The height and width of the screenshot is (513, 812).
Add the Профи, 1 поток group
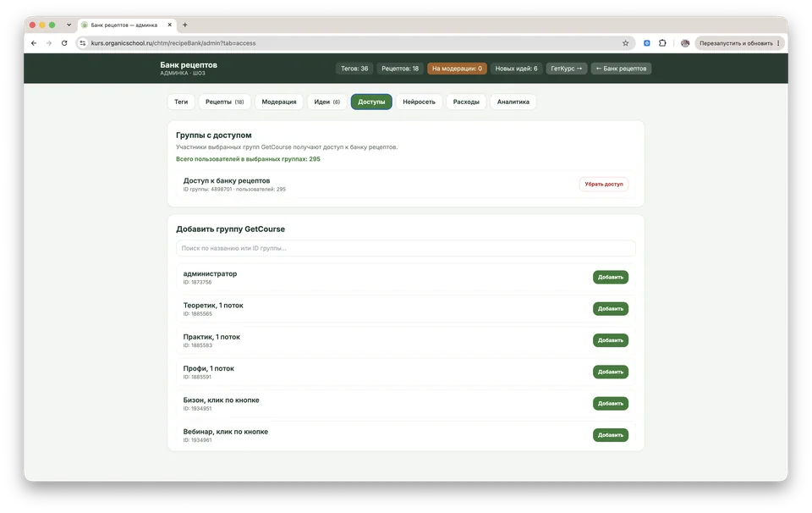coord(611,372)
